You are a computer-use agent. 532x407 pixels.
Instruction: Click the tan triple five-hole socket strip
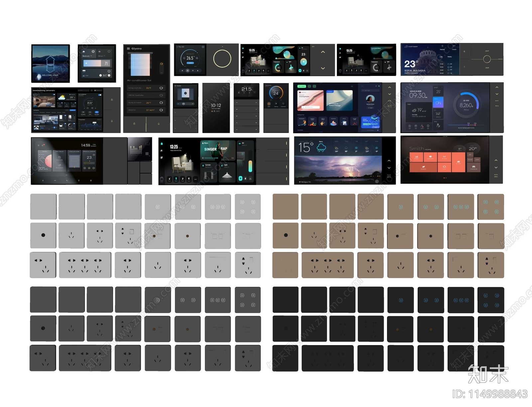point(328,265)
